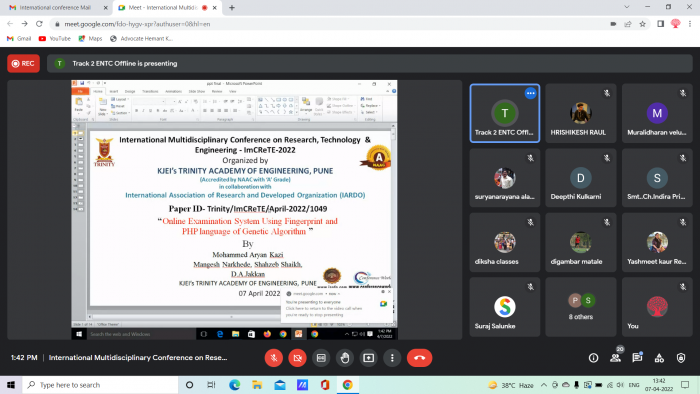Toggle the camera on/off button
700x394 pixels.
(297, 358)
